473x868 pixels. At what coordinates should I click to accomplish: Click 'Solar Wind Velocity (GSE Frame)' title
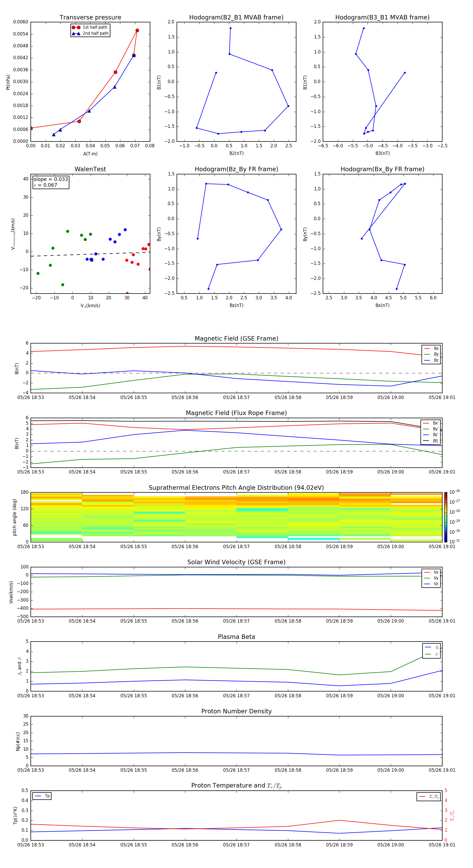[236, 562]
